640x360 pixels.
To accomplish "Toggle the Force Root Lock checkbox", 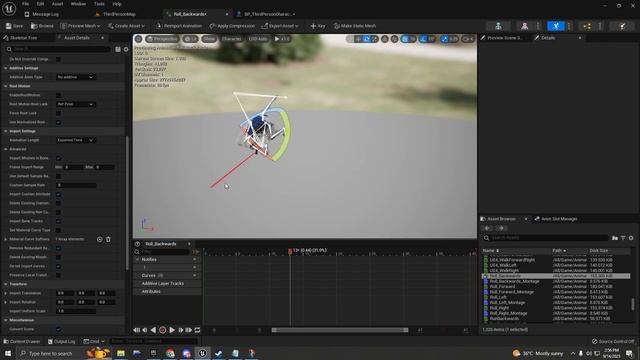I will point(58,113).
